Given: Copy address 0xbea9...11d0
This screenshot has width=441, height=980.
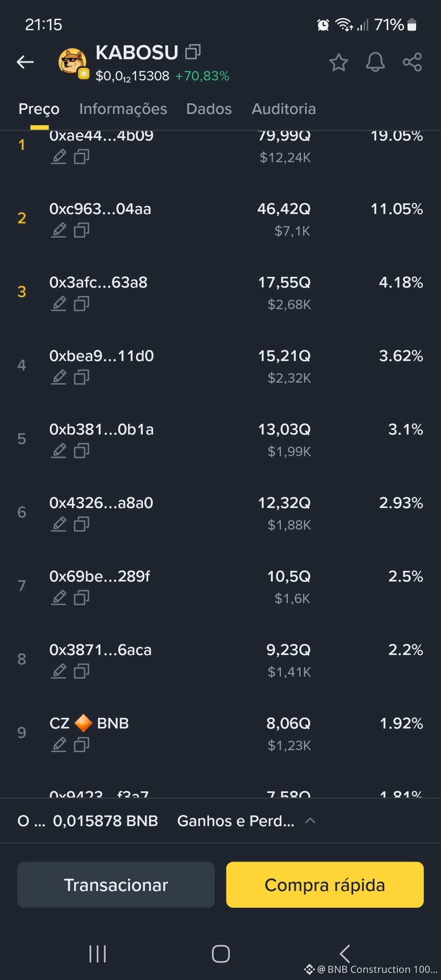Looking at the screenshot, I should coord(82,377).
